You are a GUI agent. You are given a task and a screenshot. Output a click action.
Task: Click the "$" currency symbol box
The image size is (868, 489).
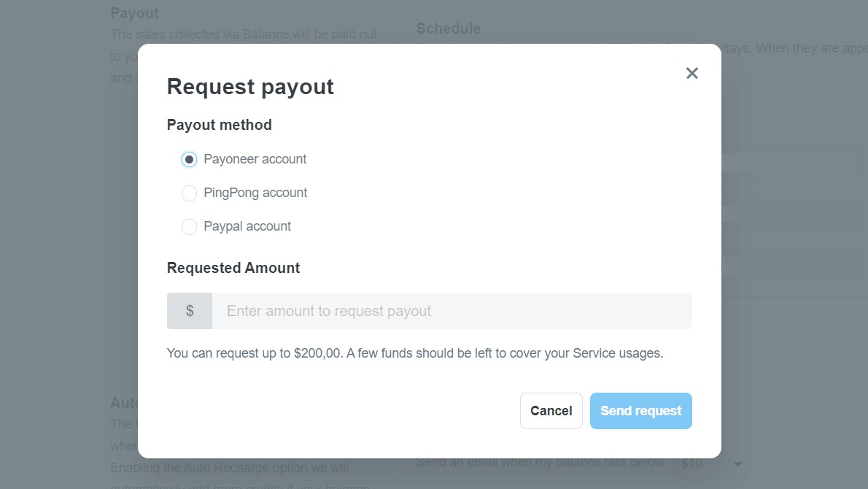click(x=190, y=310)
